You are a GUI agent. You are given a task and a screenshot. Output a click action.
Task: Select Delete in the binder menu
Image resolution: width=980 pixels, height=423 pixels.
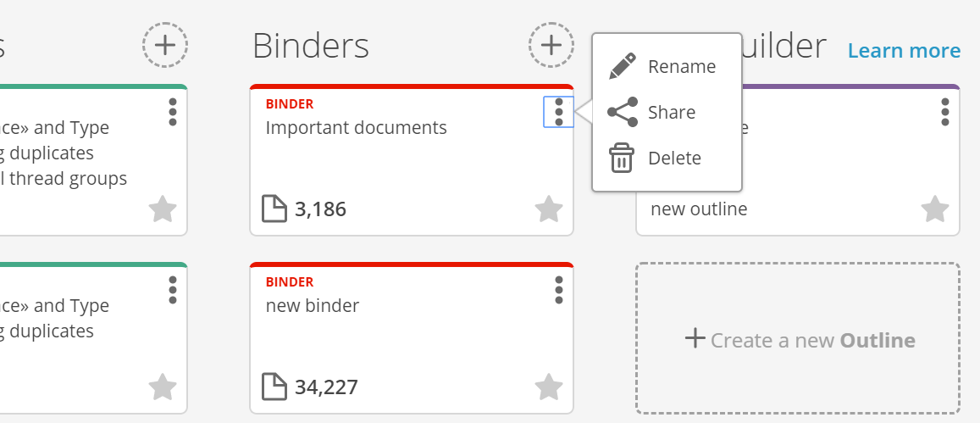click(667, 158)
